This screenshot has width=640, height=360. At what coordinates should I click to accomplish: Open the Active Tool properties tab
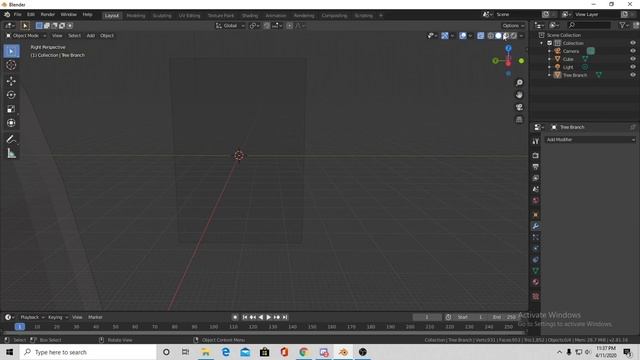[x=536, y=141]
